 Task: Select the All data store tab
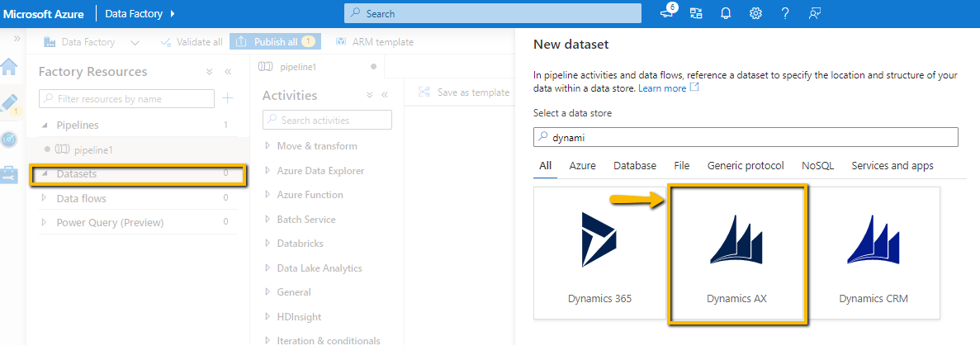click(545, 166)
